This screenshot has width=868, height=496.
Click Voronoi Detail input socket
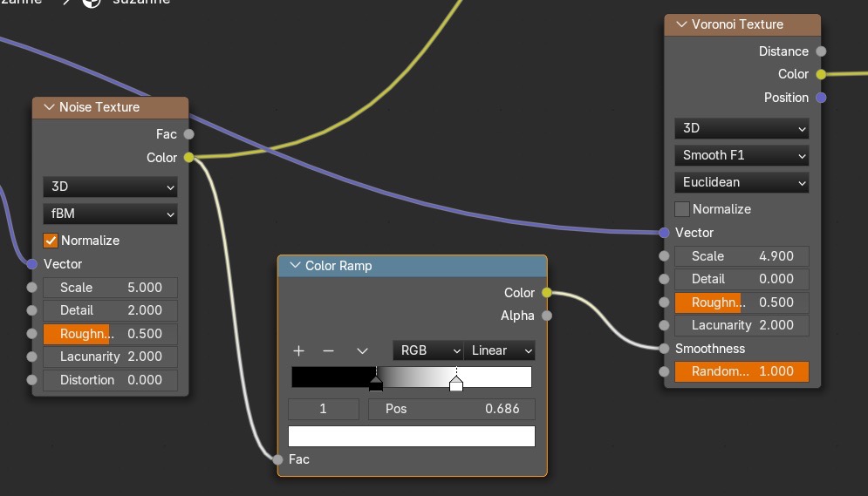[x=664, y=279]
